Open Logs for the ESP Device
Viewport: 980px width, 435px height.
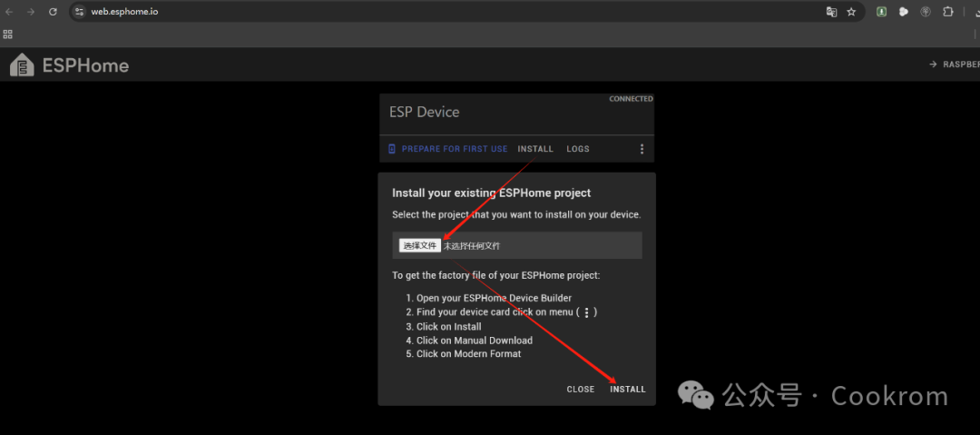(x=578, y=149)
